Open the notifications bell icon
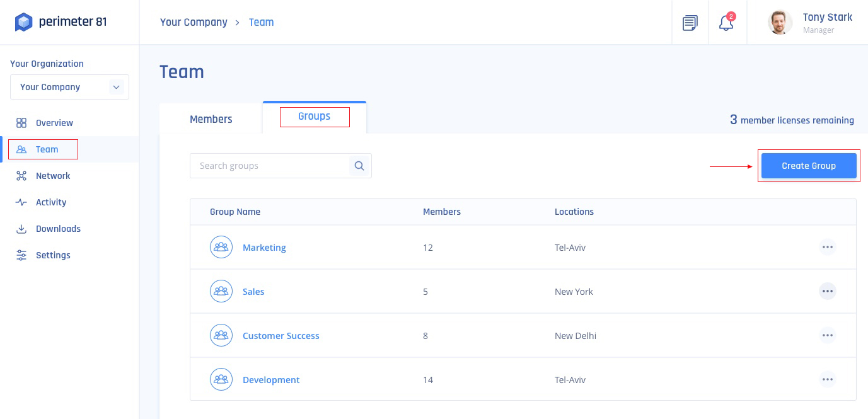 (x=726, y=23)
